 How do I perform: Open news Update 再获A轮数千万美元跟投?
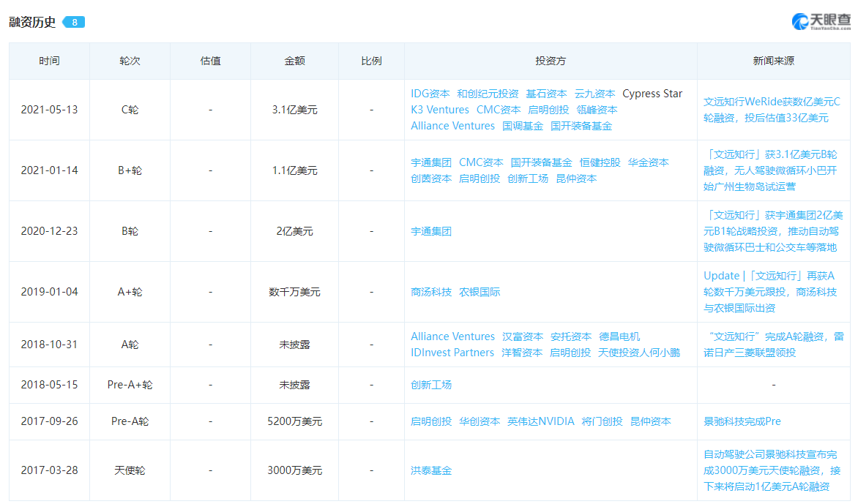pyautogui.click(x=770, y=292)
